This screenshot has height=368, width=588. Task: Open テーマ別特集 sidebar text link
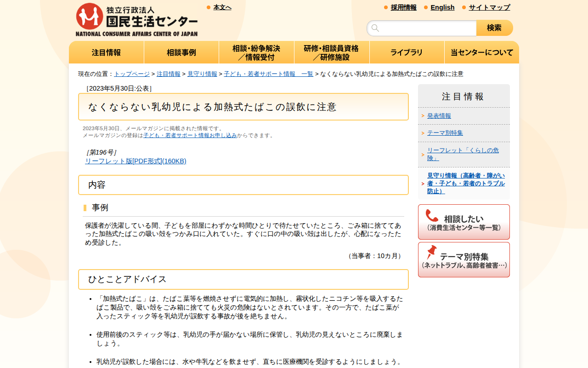tap(445, 133)
